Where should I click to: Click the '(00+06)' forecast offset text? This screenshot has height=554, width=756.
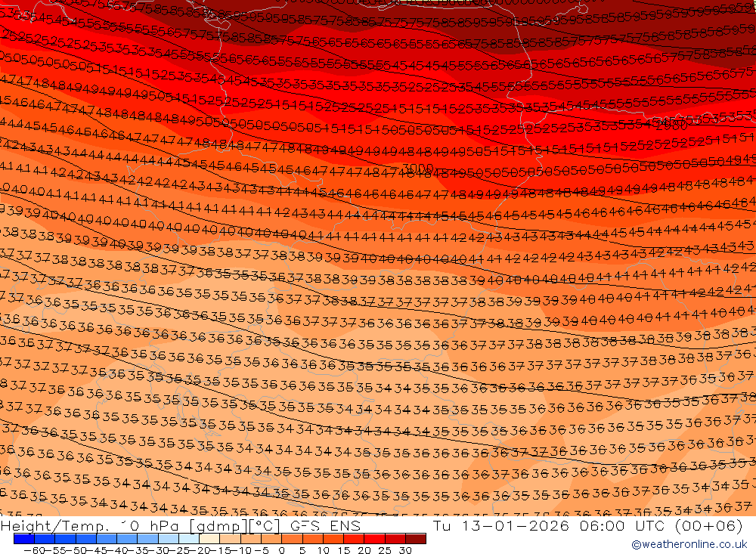pyautogui.click(x=709, y=525)
